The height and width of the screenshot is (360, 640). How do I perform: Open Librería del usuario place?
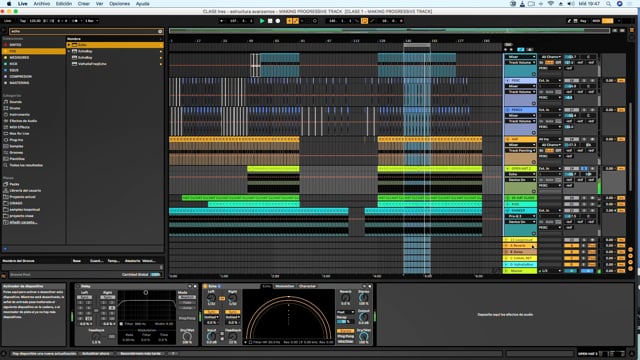(x=25, y=191)
